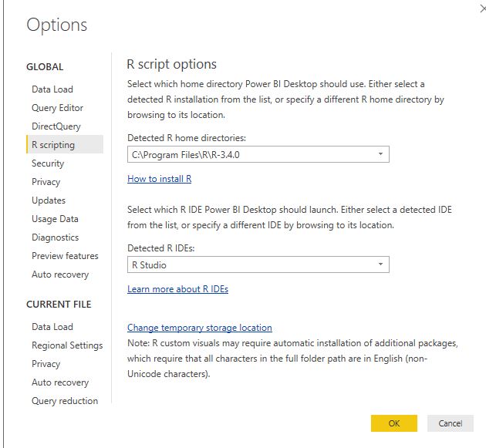The height and width of the screenshot is (448, 486).
Task: Click the R script options heading
Action: [x=172, y=64]
